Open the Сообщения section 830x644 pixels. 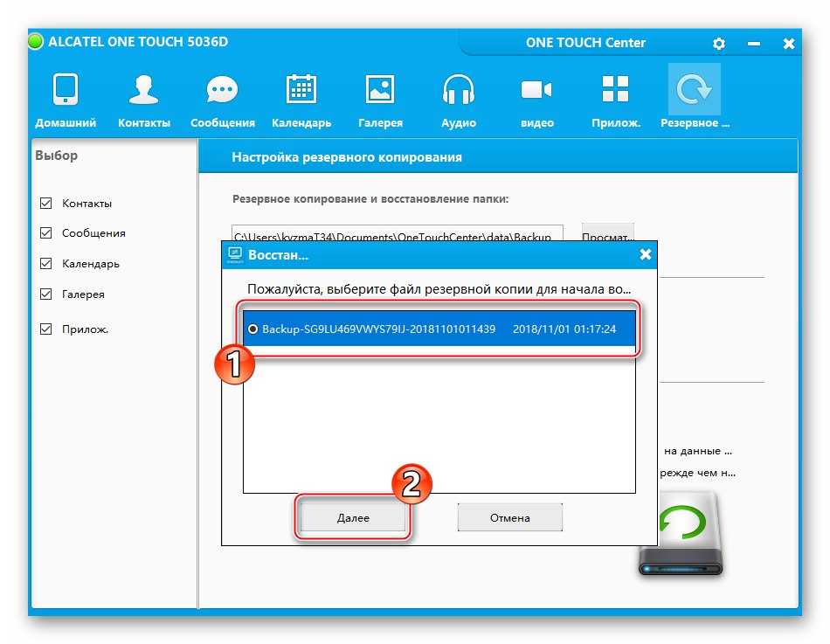click(222, 100)
